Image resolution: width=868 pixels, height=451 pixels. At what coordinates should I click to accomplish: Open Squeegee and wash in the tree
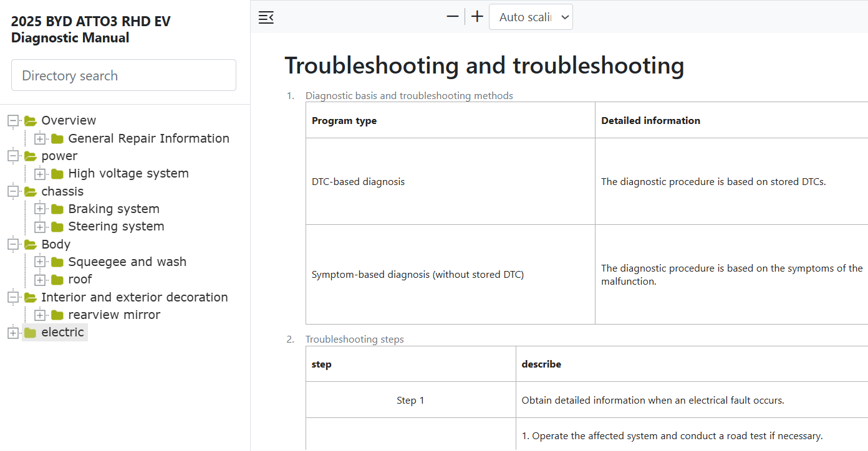click(x=128, y=262)
